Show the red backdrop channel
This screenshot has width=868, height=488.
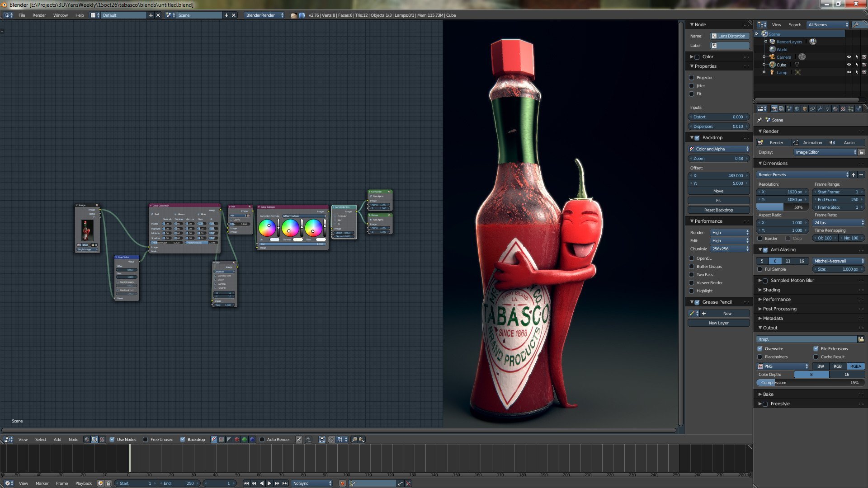tap(237, 440)
